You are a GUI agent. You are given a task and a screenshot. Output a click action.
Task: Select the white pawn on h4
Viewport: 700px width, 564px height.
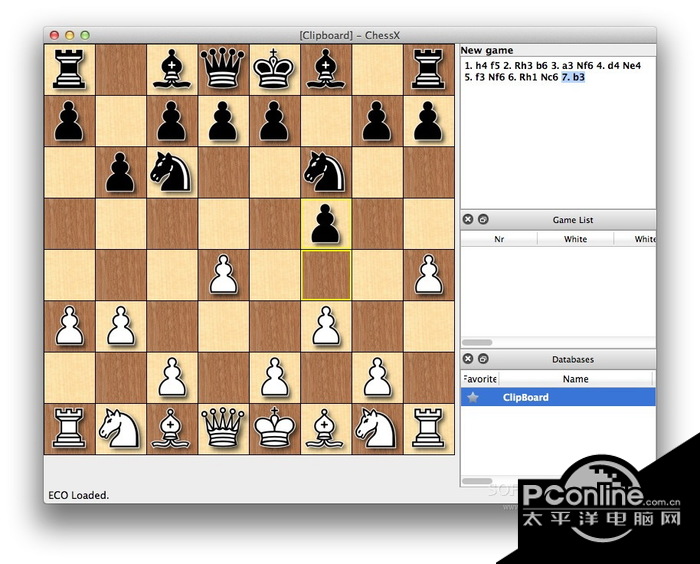pos(429,275)
